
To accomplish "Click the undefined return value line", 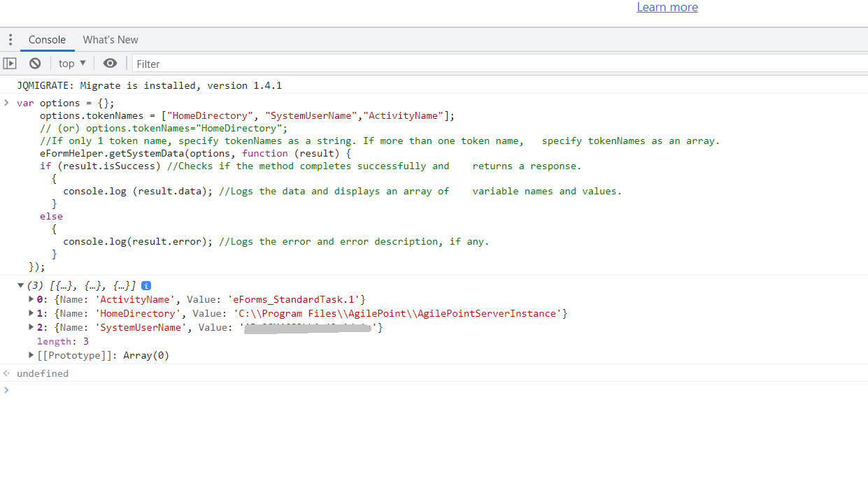I will pos(43,373).
